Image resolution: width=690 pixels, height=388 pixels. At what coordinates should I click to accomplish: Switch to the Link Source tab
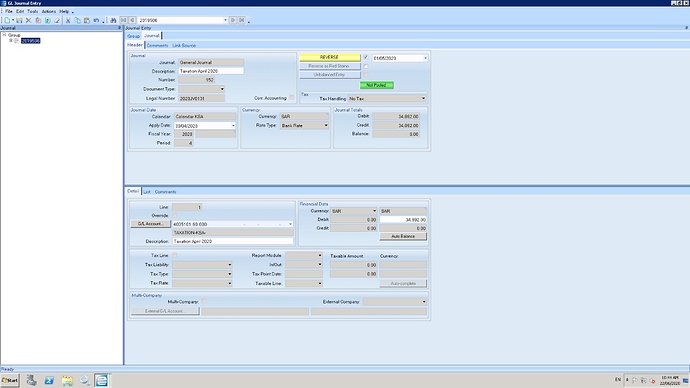click(184, 45)
